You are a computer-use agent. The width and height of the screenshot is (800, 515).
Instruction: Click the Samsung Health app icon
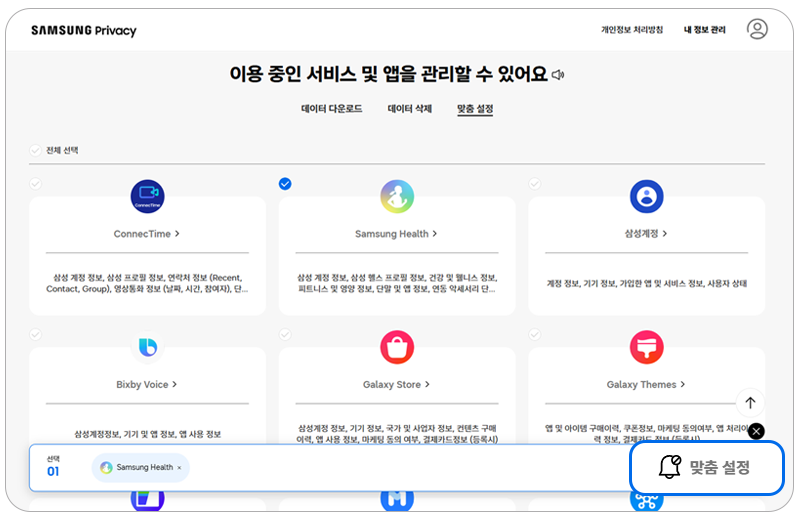[397, 197]
